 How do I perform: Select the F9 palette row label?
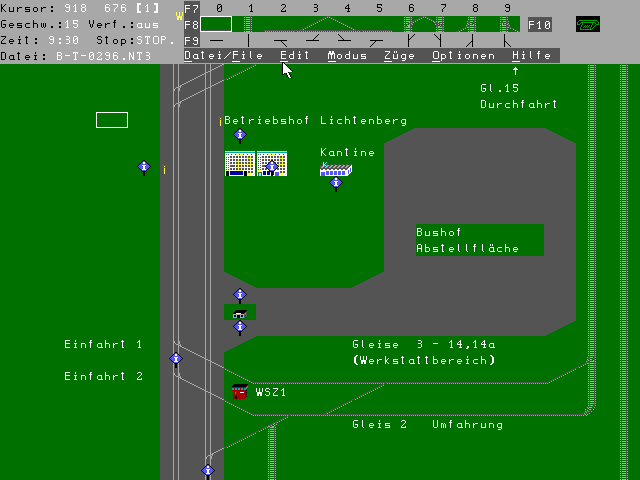click(x=191, y=41)
